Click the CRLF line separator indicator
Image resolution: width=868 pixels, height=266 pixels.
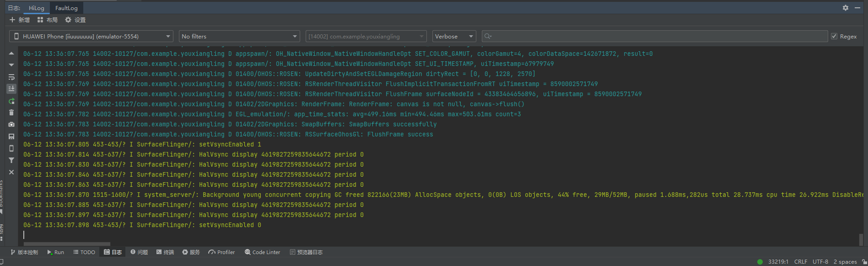[x=801, y=262]
